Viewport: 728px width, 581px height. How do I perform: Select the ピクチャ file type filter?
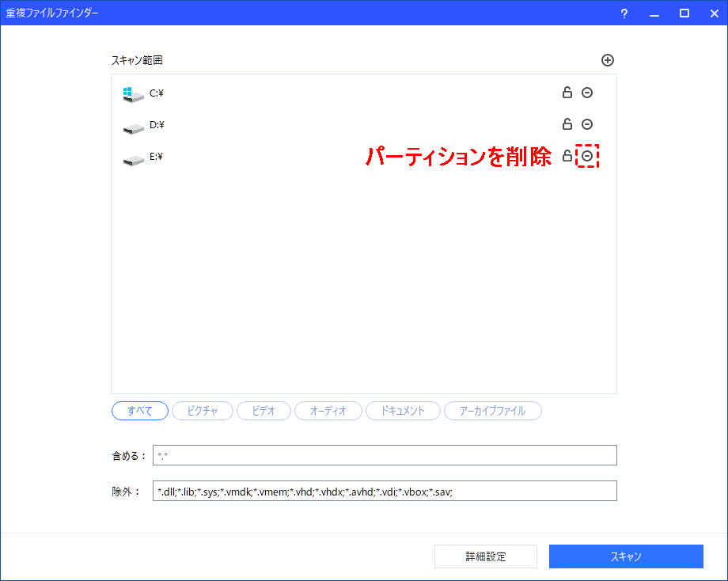(203, 411)
